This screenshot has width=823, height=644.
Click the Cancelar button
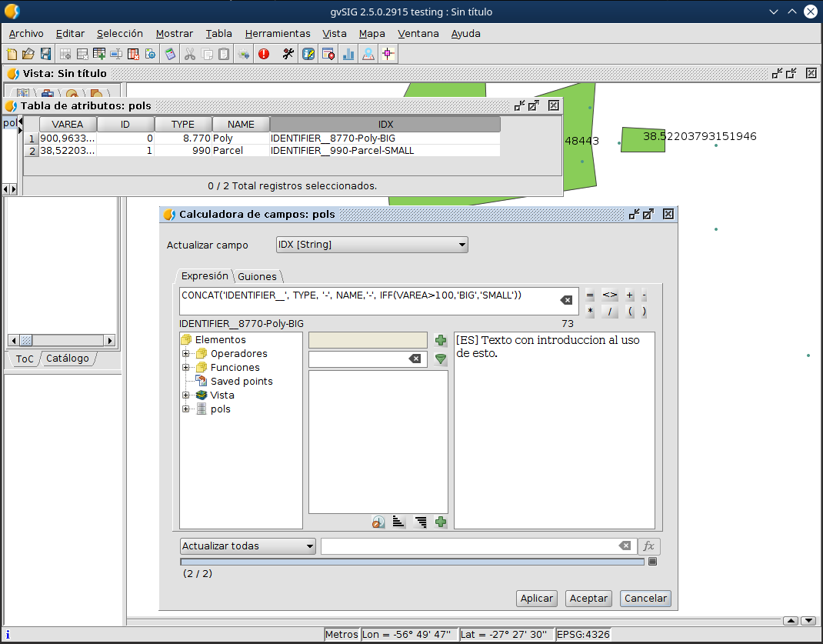645,599
